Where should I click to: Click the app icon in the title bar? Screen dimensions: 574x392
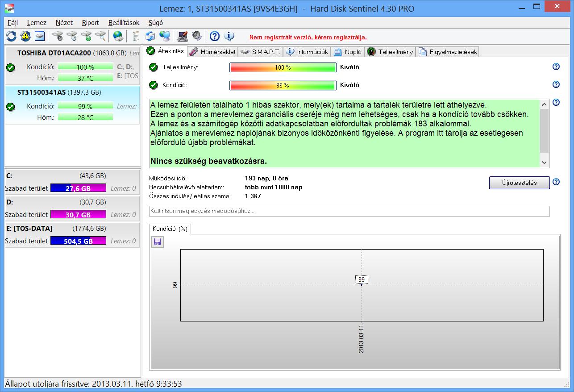coord(9,8)
